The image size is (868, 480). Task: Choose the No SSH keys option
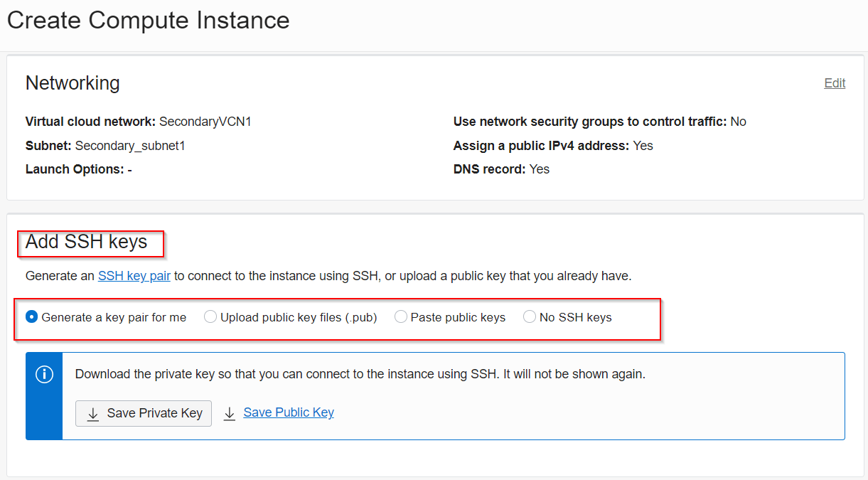[x=530, y=317]
